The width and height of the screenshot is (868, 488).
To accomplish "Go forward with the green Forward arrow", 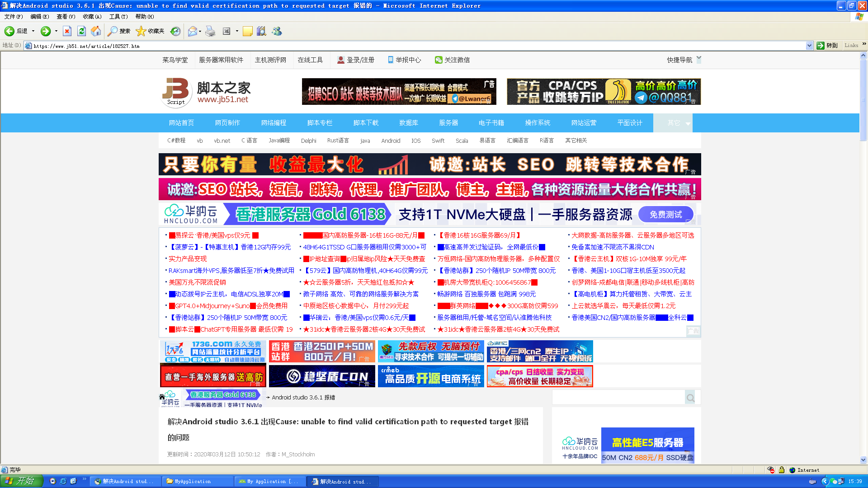I will 45,31.
